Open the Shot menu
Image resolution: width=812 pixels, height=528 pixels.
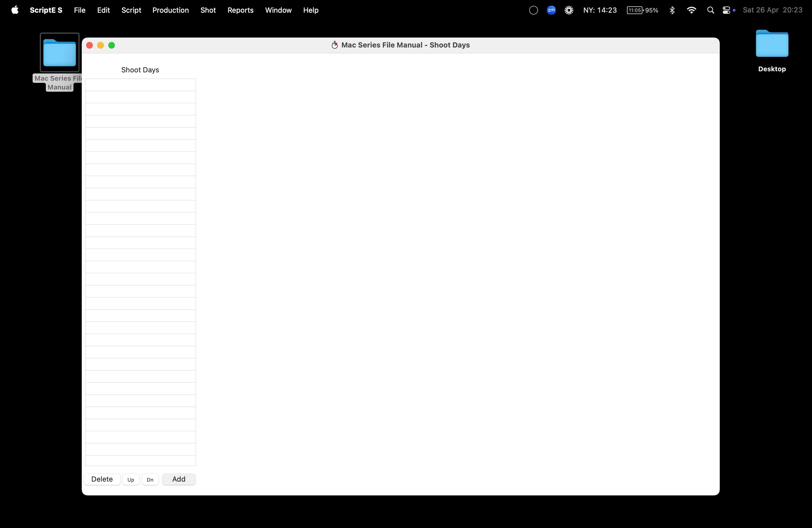208,10
